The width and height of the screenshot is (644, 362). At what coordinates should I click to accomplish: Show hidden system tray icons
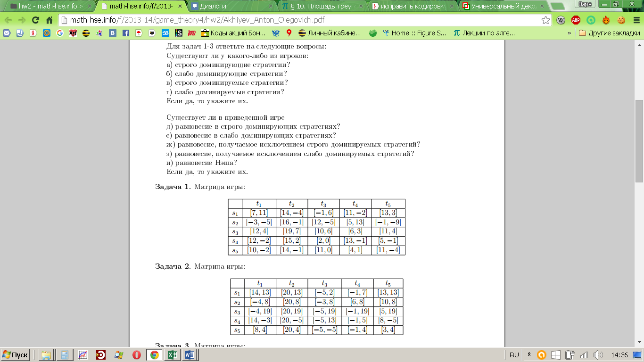point(529,354)
